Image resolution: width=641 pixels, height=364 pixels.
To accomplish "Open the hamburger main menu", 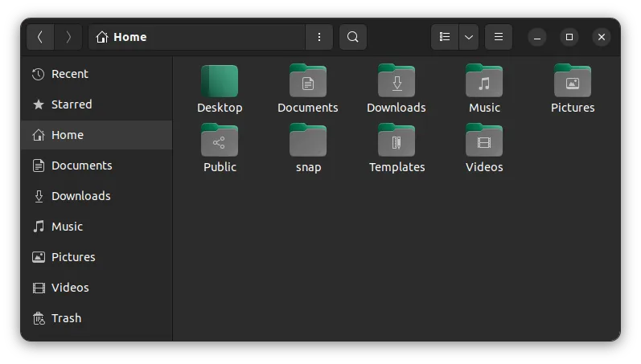I will point(499,37).
